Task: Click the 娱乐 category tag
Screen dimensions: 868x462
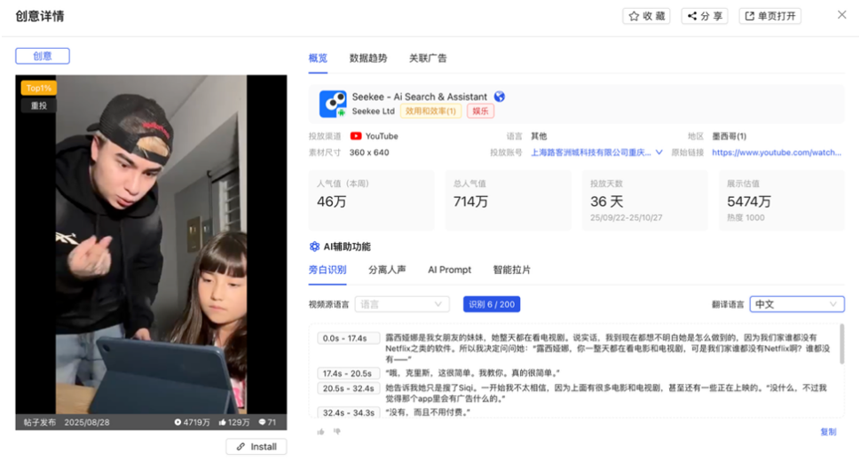Action: click(x=480, y=111)
